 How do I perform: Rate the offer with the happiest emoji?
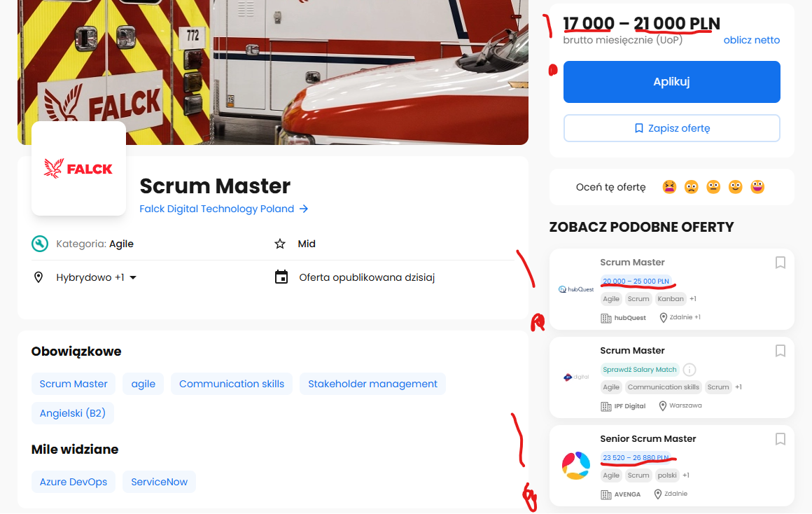pos(757,187)
